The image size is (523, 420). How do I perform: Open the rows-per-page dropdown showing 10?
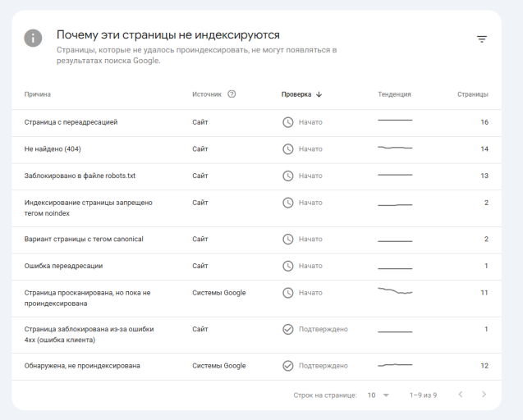(378, 395)
